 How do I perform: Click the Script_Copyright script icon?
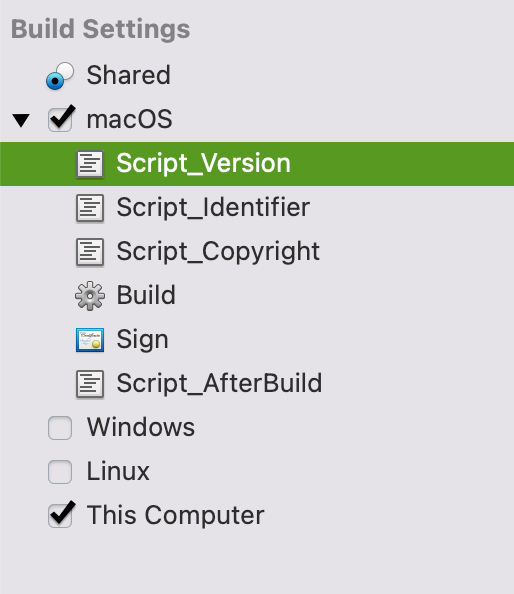click(90, 252)
